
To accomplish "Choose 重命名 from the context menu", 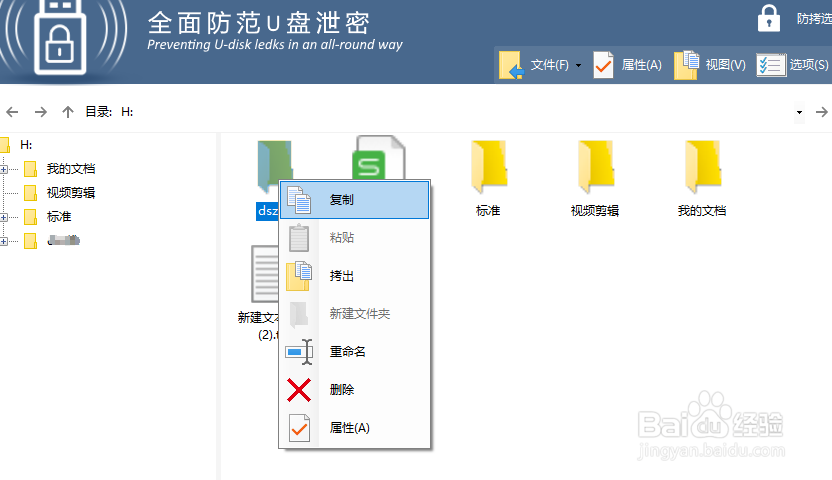I will point(354,352).
